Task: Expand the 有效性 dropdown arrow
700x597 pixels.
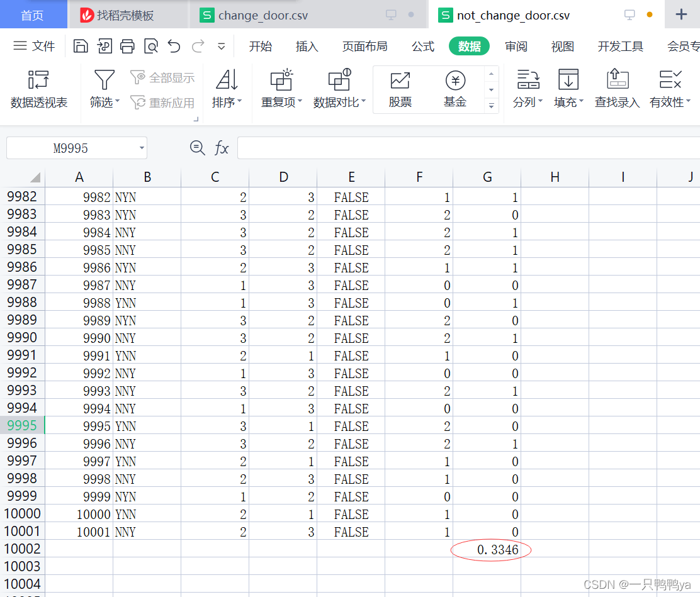Action: click(x=688, y=102)
